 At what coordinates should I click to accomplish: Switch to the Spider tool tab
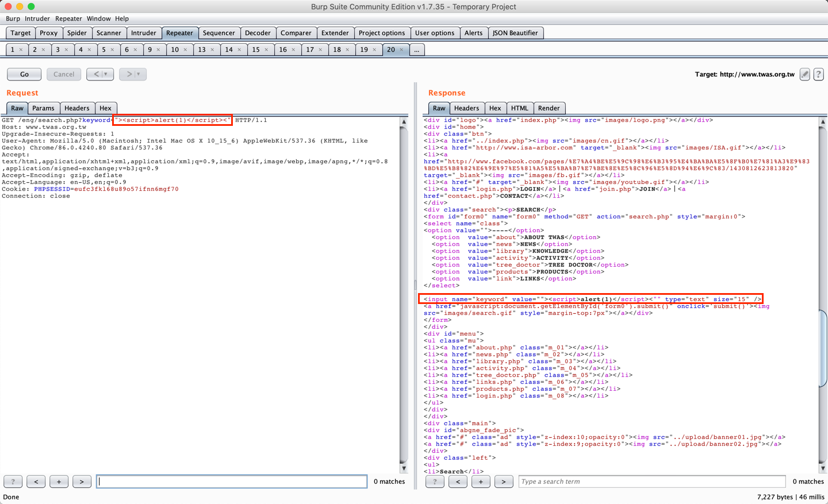pyautogui.click(x=77, y=33)
